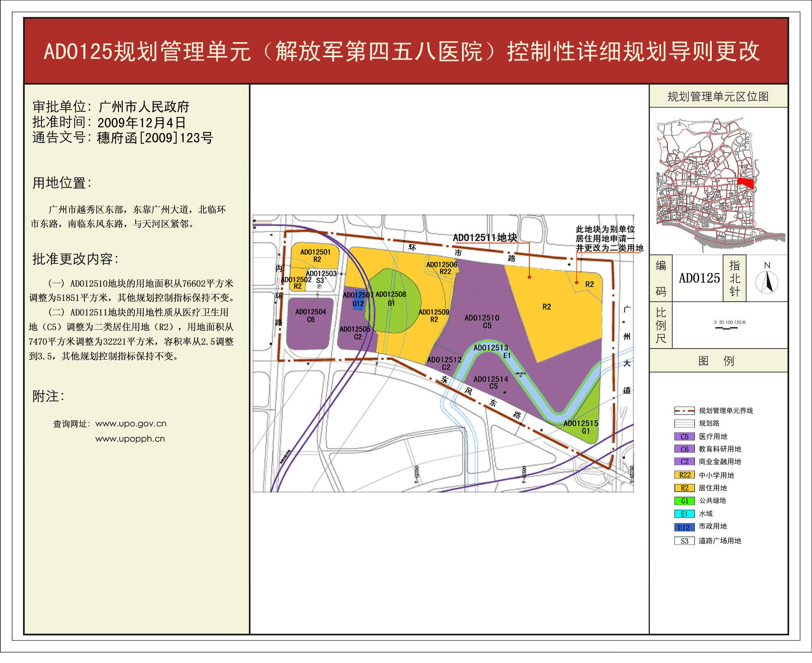Open the www.upopph.cn link
Viewport: 812px width, 663px height.
130,438
